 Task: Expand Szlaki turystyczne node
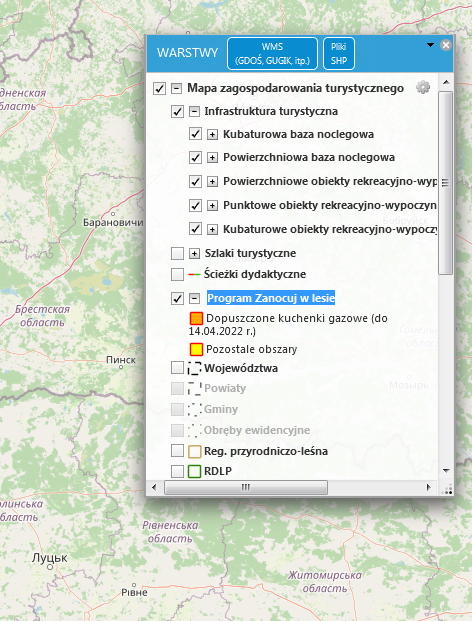194,253
